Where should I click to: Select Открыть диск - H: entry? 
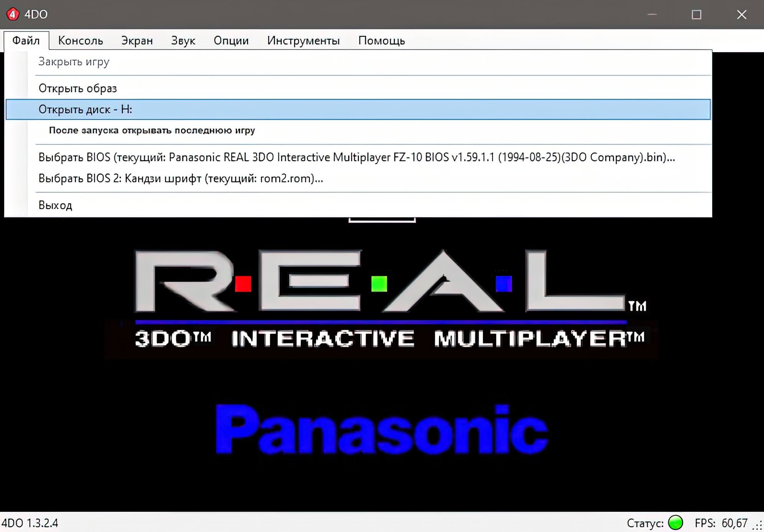click(358, 109)
